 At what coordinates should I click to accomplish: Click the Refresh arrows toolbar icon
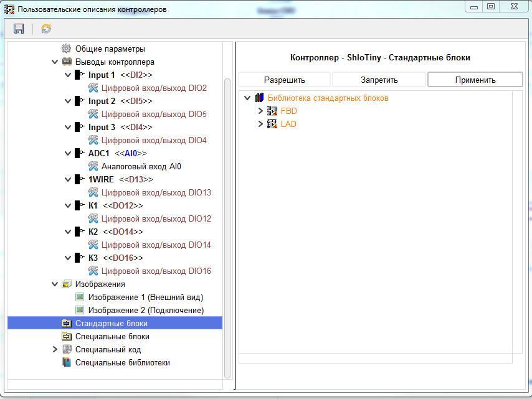click(46, 29)
